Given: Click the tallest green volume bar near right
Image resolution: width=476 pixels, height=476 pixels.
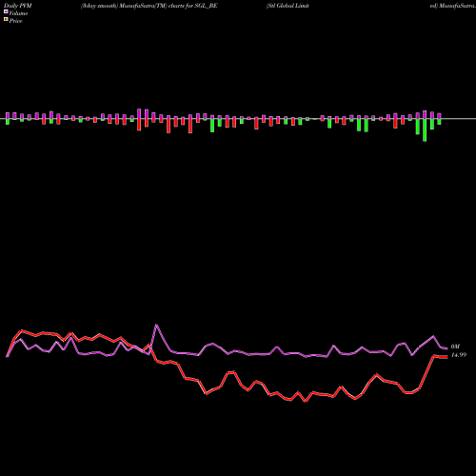Looking at the screenshot, I should point(425,130).
